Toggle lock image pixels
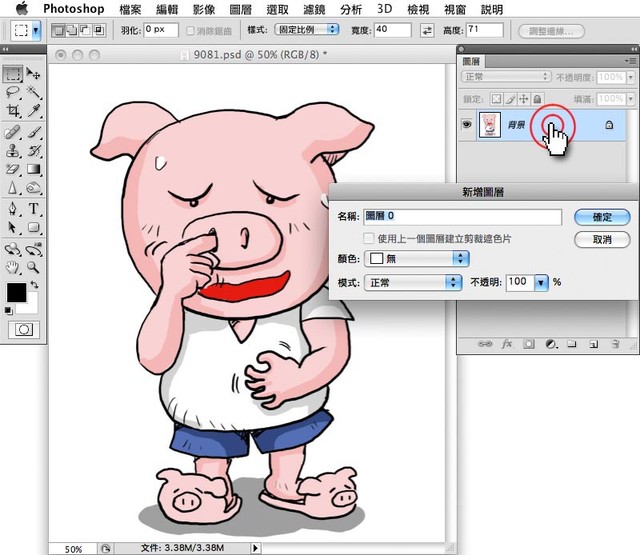The width and height of the screenshot is (640, 555). [510, 99]
